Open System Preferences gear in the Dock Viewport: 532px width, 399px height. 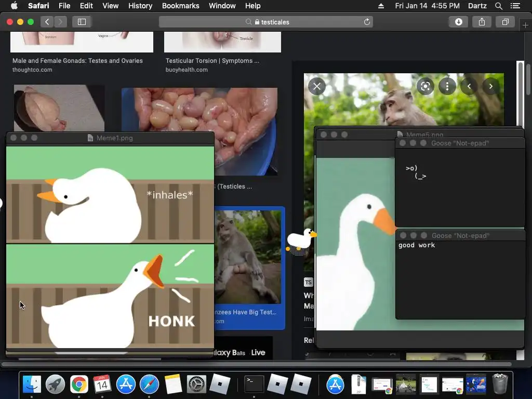[x=196, y=384]
